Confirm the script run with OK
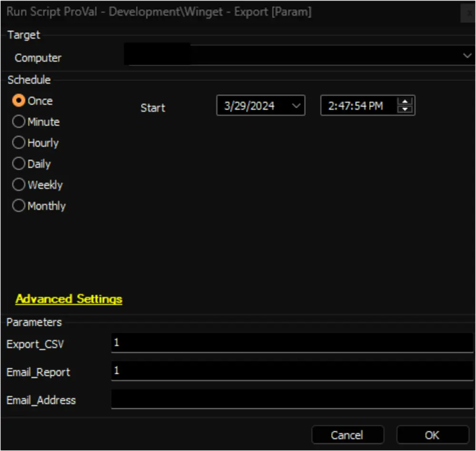The image size is (476, 451). click(432, 435)
